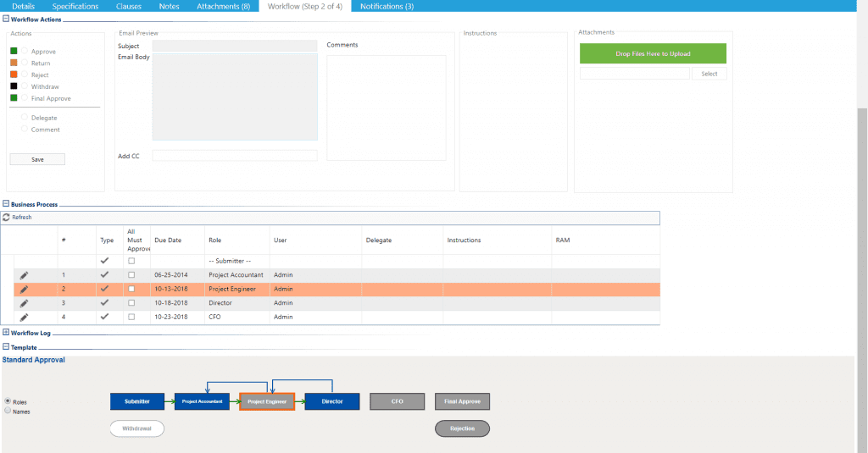Viewport: 868px width, 453px height.
Task: Collapse the Business Process section
Action: coord(6,203)
